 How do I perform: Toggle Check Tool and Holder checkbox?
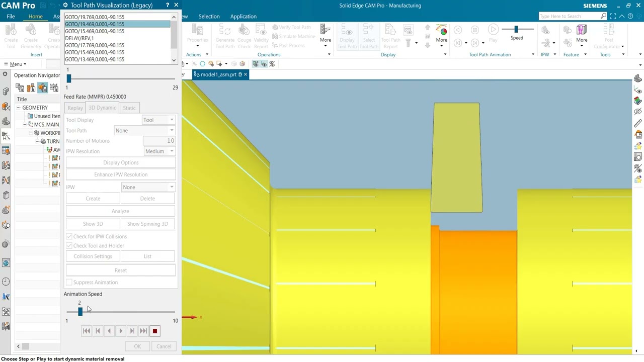click(x=69, y=246)
